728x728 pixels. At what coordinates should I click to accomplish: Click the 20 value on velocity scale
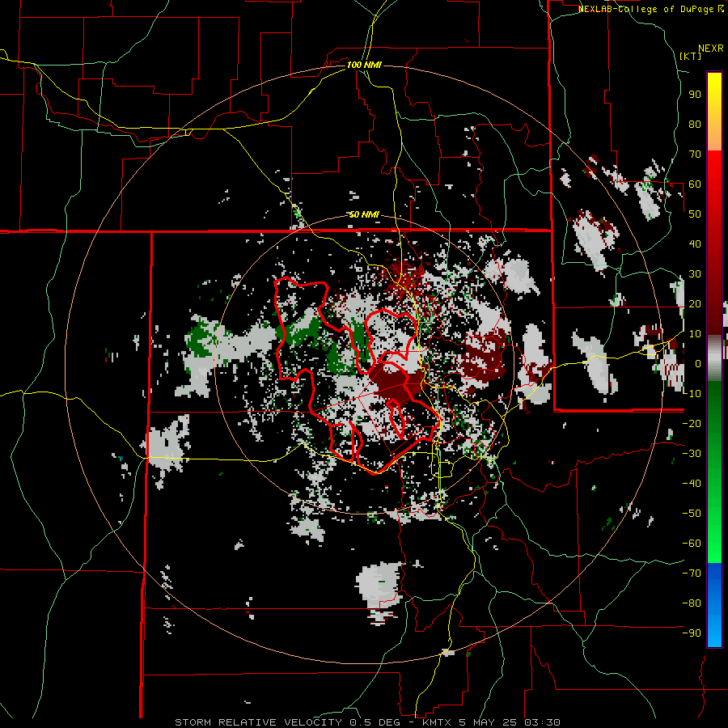695,304
